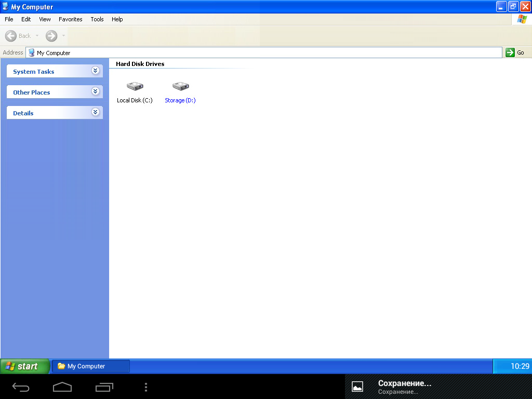Image resolution: width=532 pixels, height=399 pixels.
Task: Tap the Android home navigation icon
Action: pos(62,387)
